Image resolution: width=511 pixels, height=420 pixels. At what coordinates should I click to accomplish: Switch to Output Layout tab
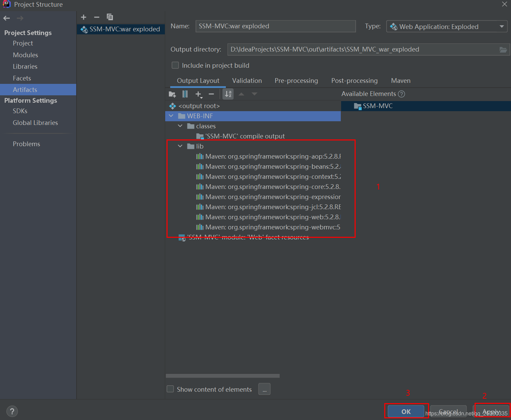pyautogui.click(x=198, y=81)
